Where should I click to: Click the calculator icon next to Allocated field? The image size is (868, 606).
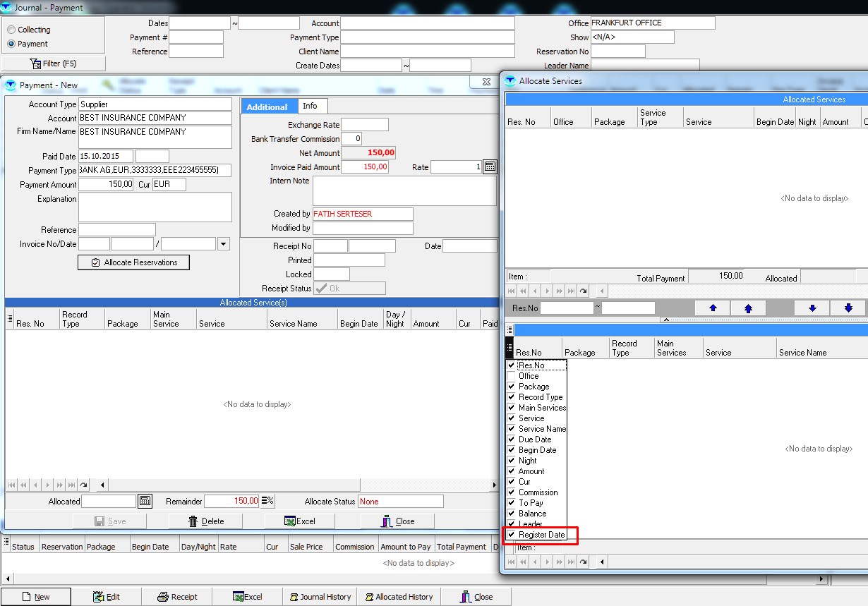coord(145,501)
